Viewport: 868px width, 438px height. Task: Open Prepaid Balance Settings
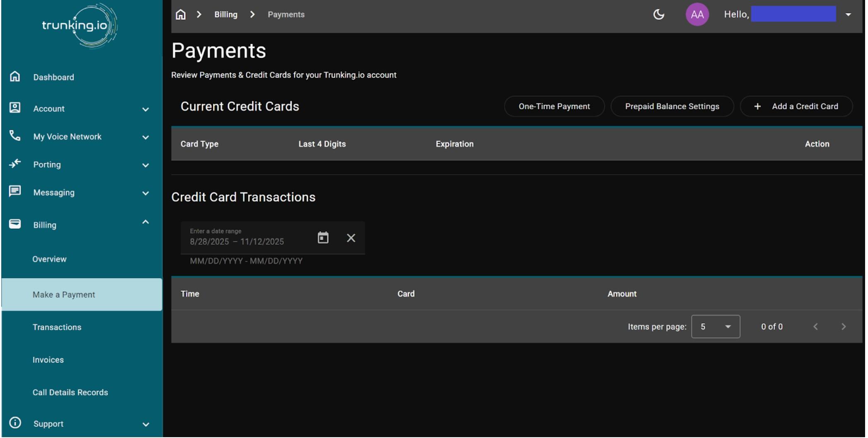[672, 106]
